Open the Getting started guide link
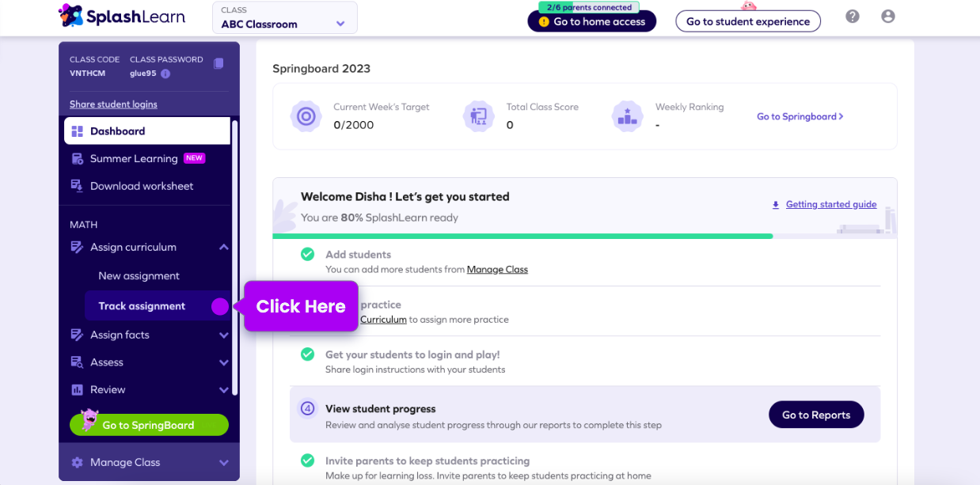 pos(830,204)
